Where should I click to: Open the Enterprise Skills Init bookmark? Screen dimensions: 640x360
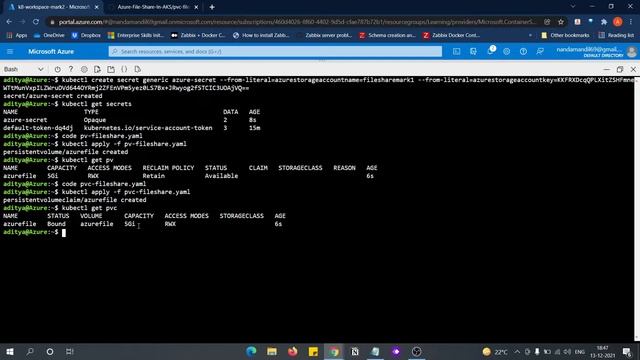[x=136, y=36]
